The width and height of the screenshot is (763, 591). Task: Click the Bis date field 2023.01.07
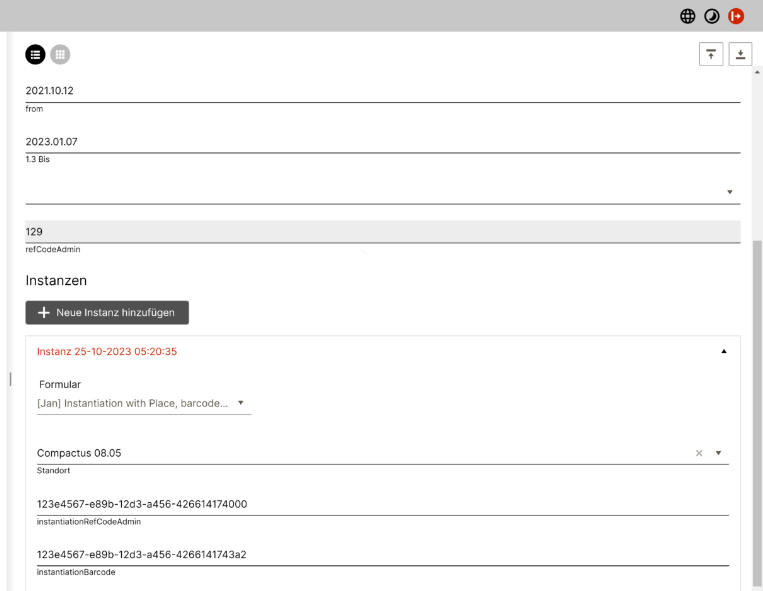[x=382, y=142]
